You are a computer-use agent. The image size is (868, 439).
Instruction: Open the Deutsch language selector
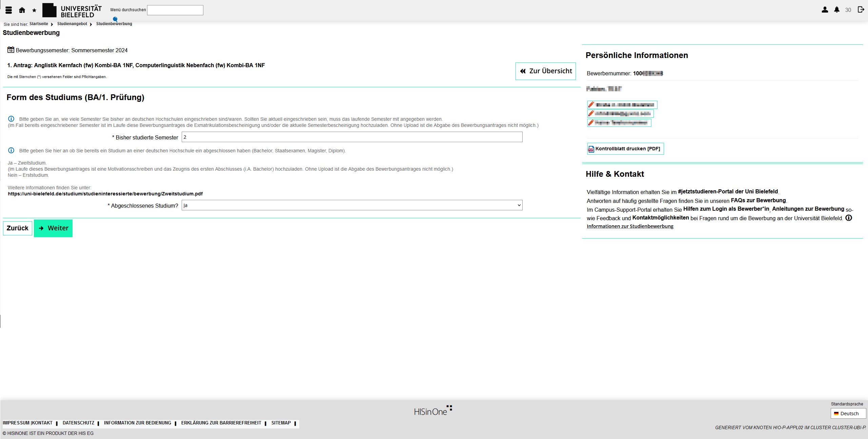(x=848, y=414)
